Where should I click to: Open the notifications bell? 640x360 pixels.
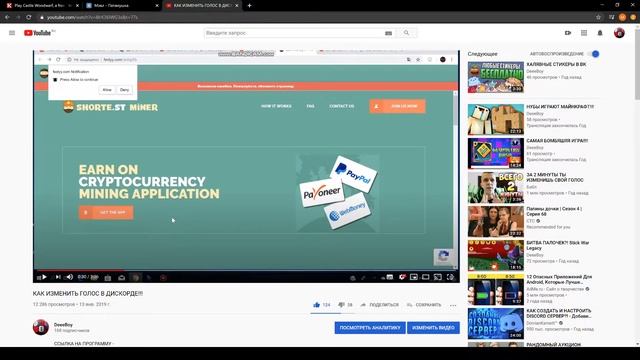pyautogui.click(x=600, y=33)
